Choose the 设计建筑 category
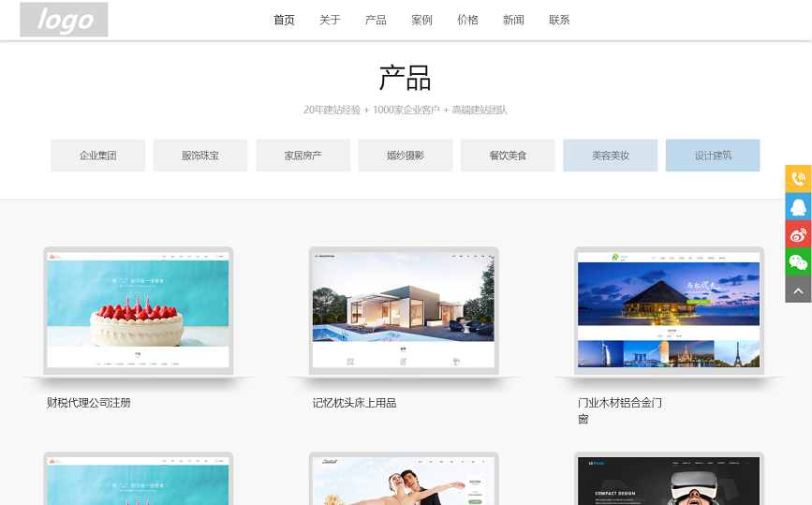This screenshot has width=812, height=505. click(713, 156)
